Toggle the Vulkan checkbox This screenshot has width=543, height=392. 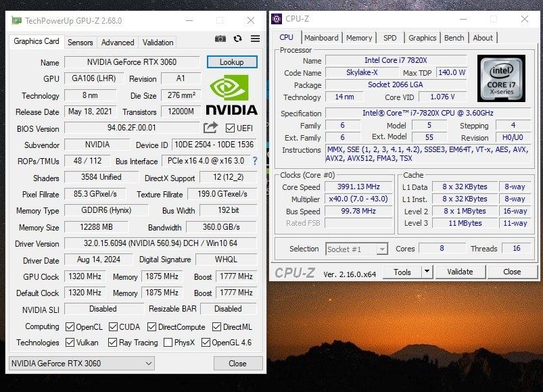[x=70, y=343]
